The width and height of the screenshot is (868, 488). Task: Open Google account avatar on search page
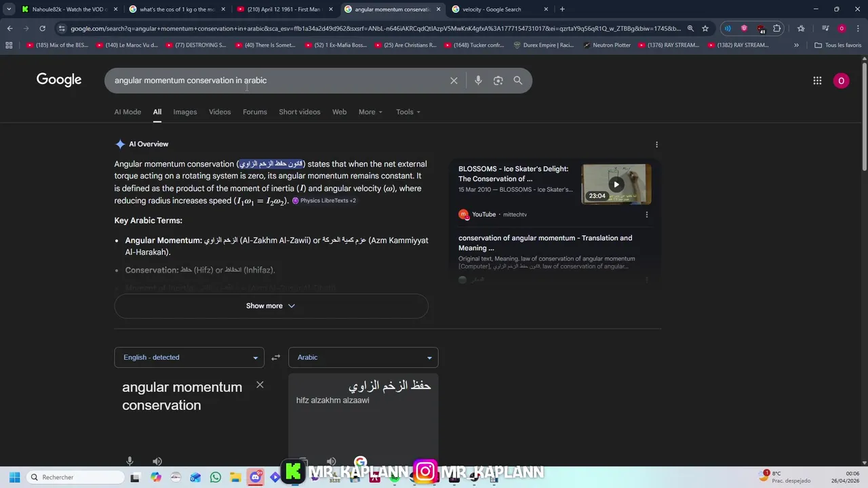coord(841,81)
